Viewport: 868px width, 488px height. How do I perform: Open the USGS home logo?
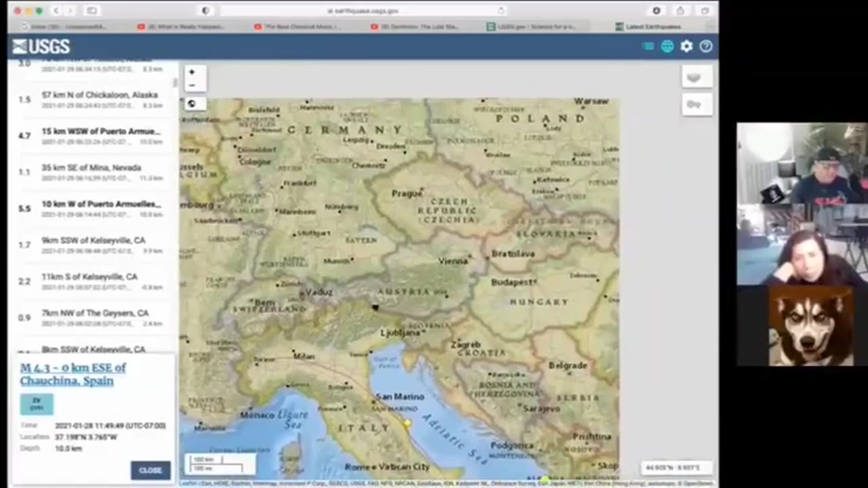tap(41, 46)
